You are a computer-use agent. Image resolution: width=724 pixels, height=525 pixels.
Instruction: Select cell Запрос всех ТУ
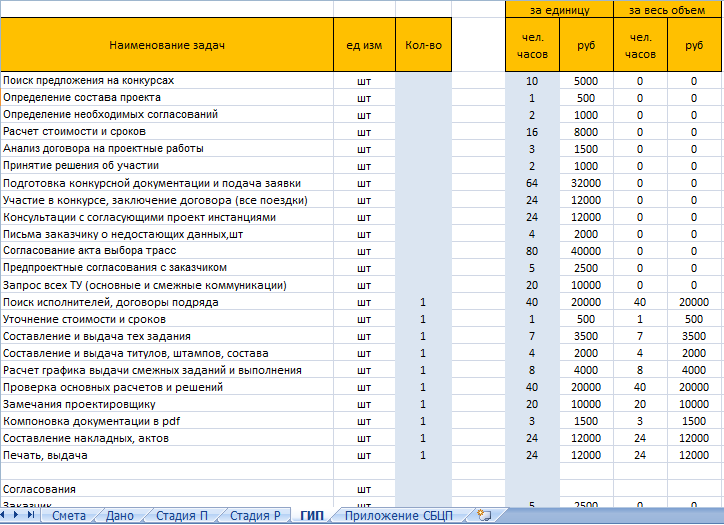point(167,285)
